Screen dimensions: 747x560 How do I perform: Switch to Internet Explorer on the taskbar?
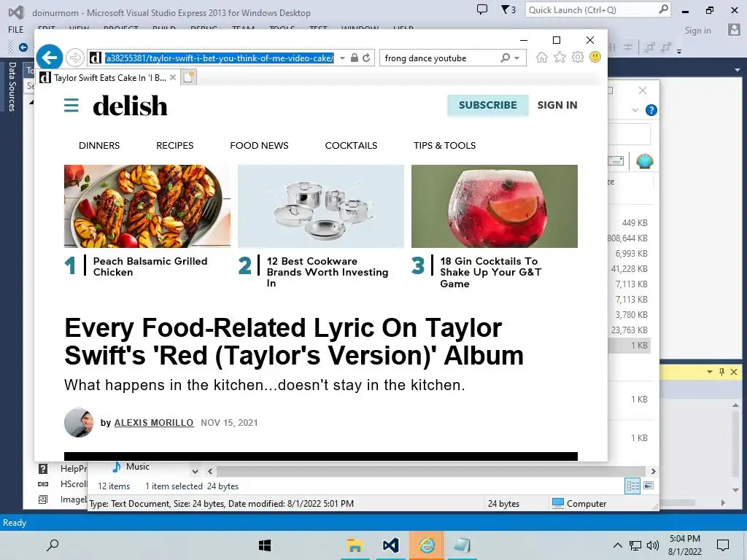click(427, 545)
